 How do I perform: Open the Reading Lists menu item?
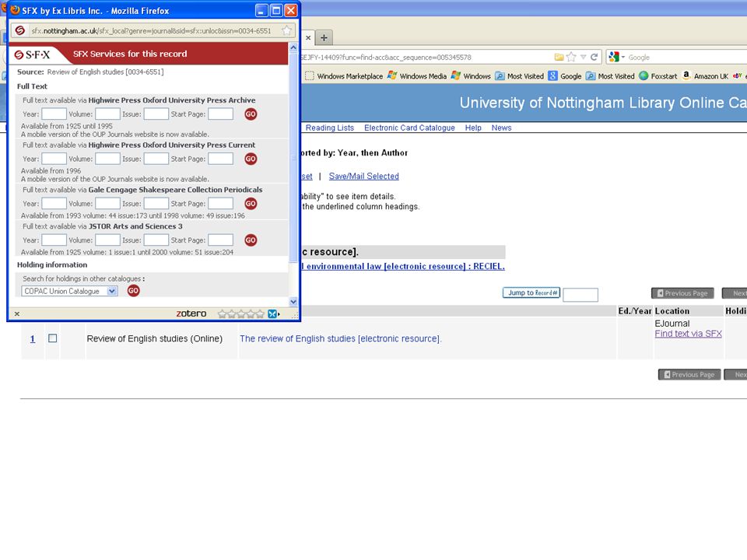pyautogui.click(x=330, y=128)
